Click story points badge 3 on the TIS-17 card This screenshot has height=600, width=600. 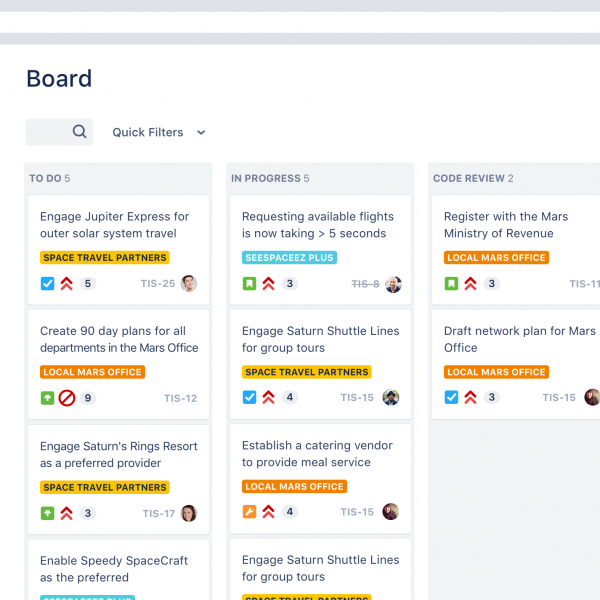pos(88,513)
